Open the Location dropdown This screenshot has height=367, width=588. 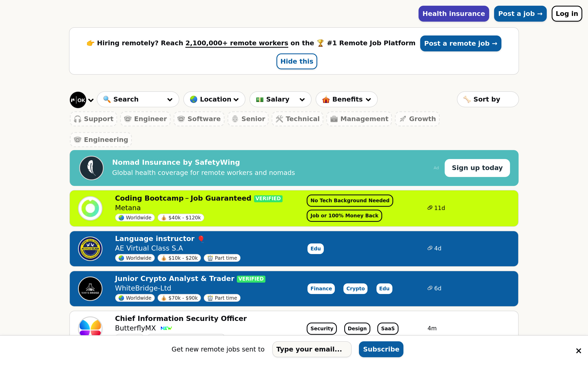[214, 99]
